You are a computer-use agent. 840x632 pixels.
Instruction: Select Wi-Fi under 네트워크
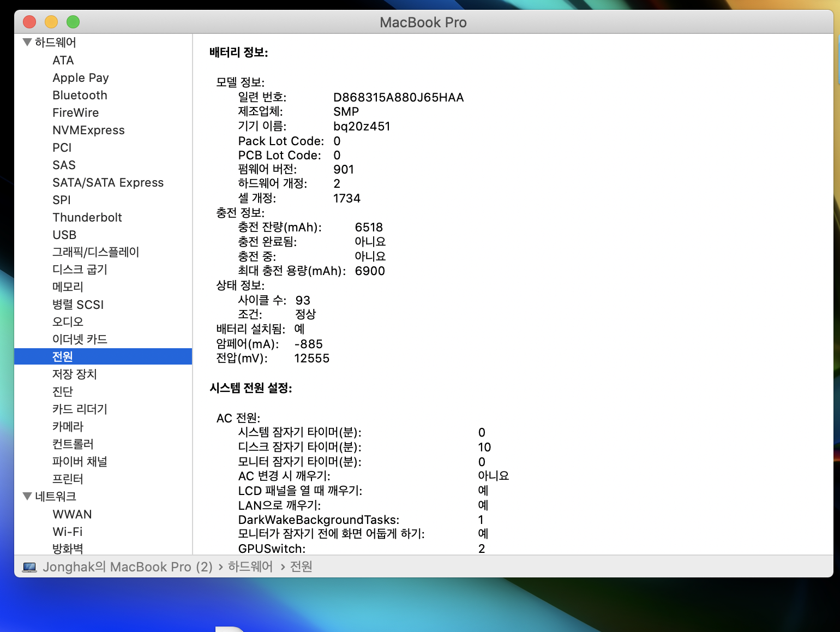[x=67, y=532]
